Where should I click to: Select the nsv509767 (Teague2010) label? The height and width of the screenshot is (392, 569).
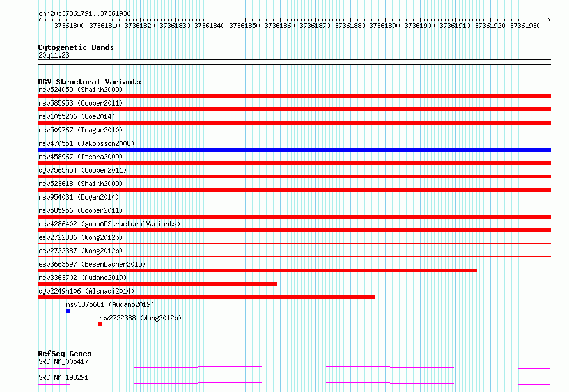tap(81, 130)
